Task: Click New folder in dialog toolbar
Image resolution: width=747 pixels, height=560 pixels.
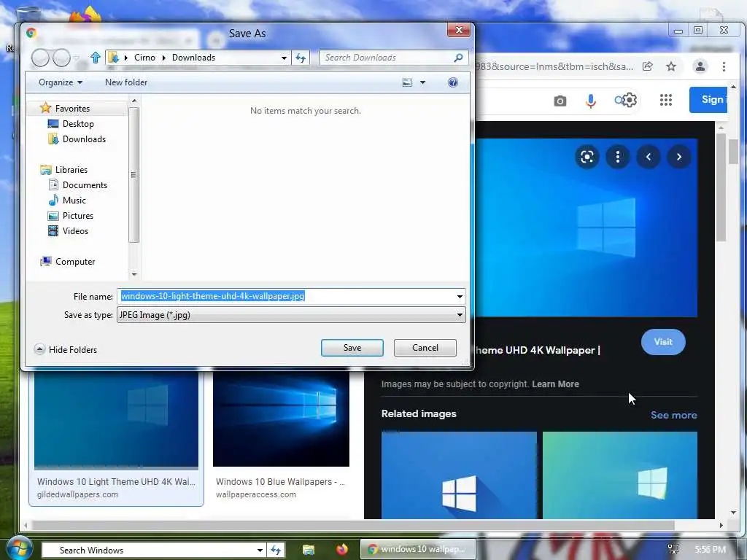Action: (x=126, y=82)
